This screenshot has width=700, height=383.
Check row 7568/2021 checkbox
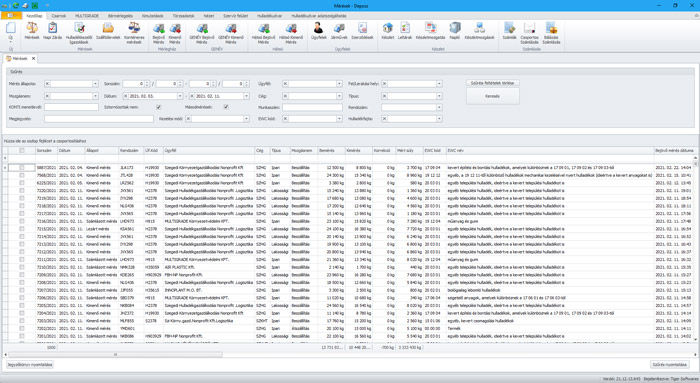click(22, 175)
